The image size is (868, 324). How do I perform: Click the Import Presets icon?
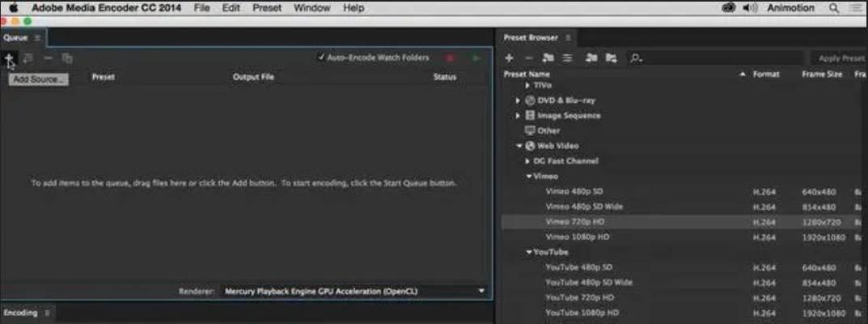[592, 58]
